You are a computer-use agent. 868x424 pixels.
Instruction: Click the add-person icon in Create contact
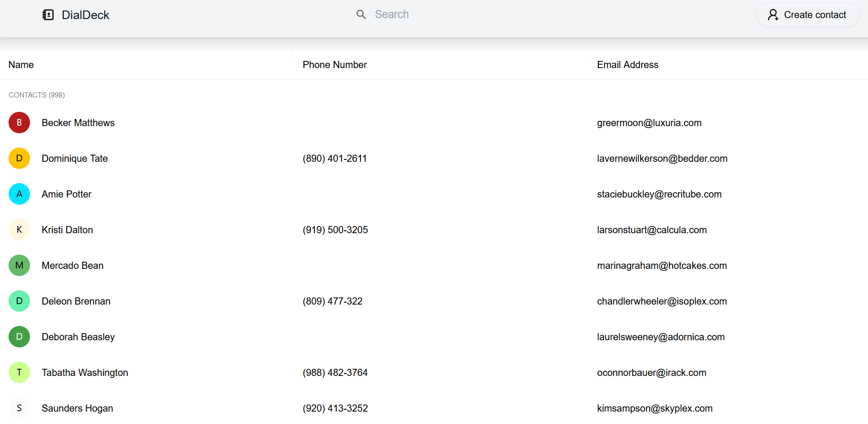coord(773,15)
